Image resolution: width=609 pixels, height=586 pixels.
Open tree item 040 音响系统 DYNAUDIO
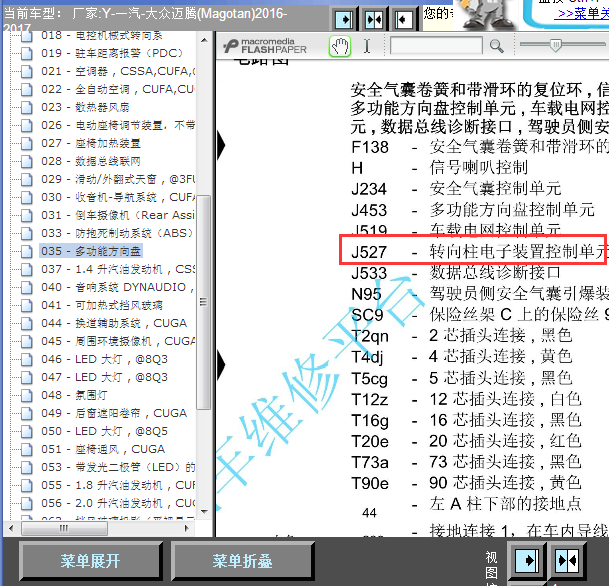coord(118,287)
